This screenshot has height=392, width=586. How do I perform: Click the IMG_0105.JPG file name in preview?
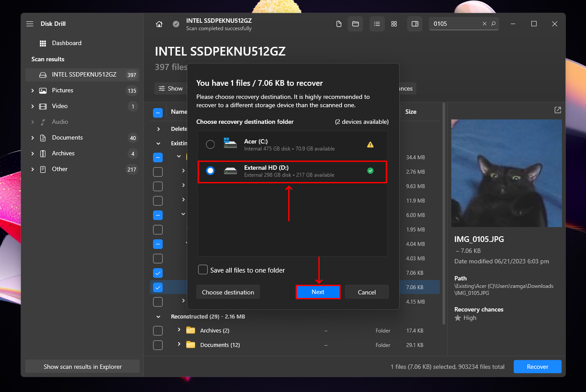click(x=479, y=239)
